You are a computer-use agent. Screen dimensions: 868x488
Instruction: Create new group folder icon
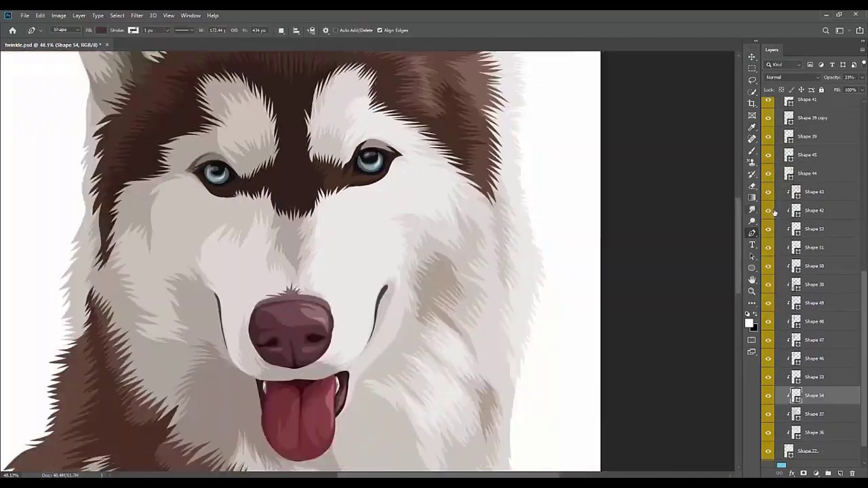[828, 473]
